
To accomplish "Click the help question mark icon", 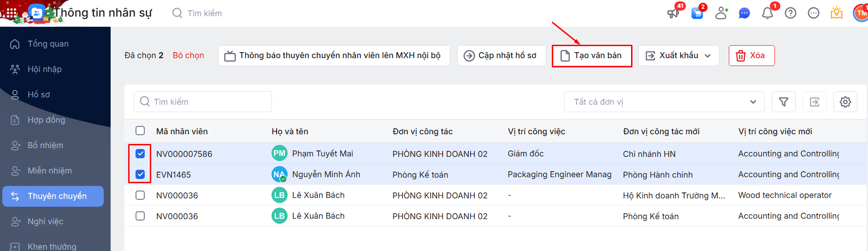I will [x=791, y=13].
